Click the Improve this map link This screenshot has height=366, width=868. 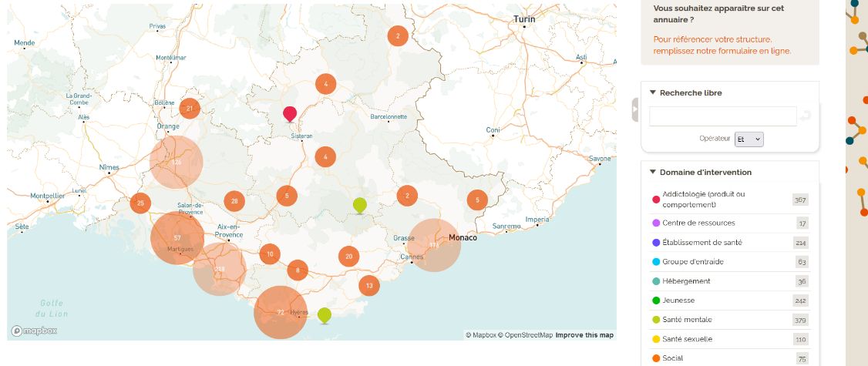[584, 335]
